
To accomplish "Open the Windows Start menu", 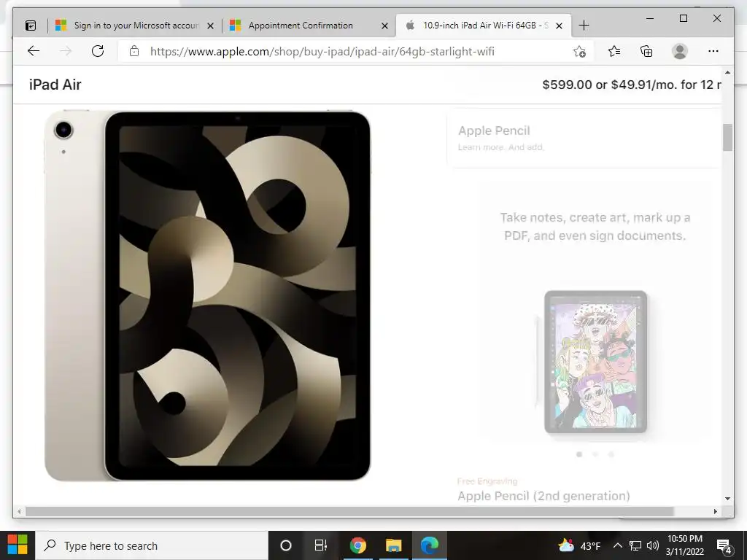I will 18,545.
